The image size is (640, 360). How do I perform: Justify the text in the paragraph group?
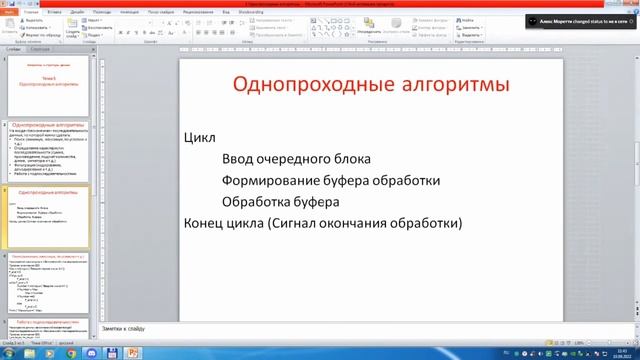[222, 33]
